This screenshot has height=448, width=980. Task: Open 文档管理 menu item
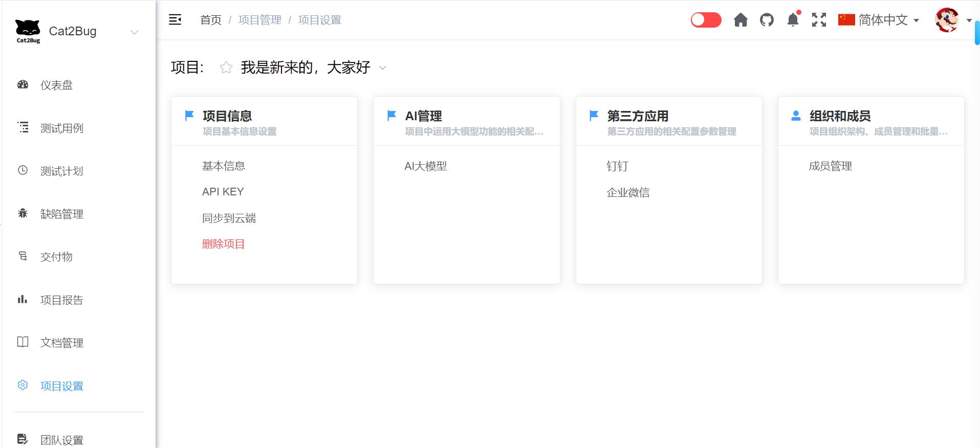pos(62,343)
